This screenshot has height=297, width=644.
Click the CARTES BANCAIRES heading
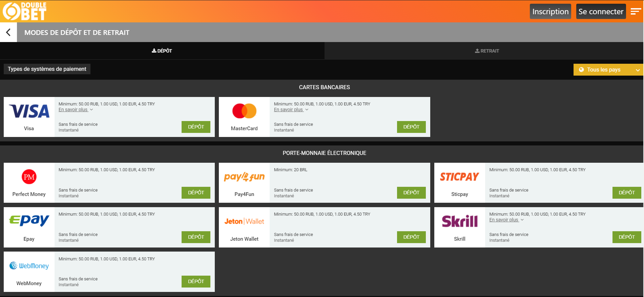325,87
